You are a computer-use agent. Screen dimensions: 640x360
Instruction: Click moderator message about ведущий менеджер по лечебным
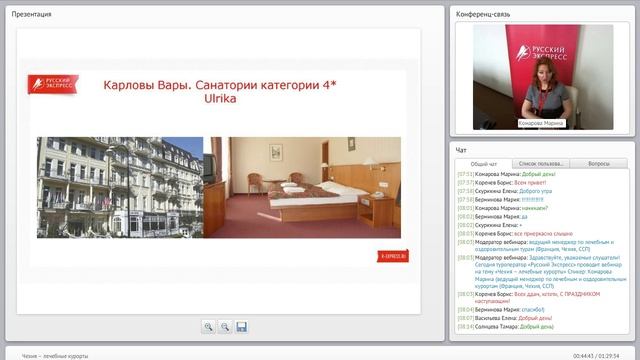536,245
